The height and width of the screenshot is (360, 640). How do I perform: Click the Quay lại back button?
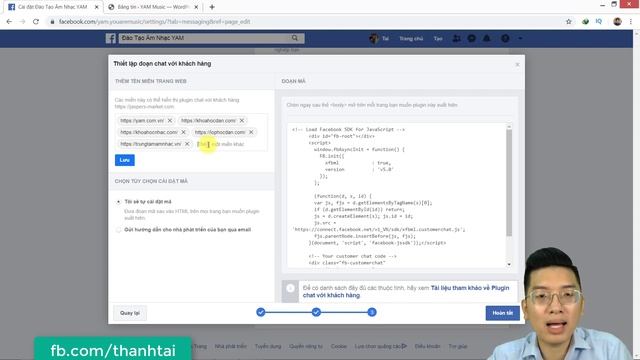130,313
